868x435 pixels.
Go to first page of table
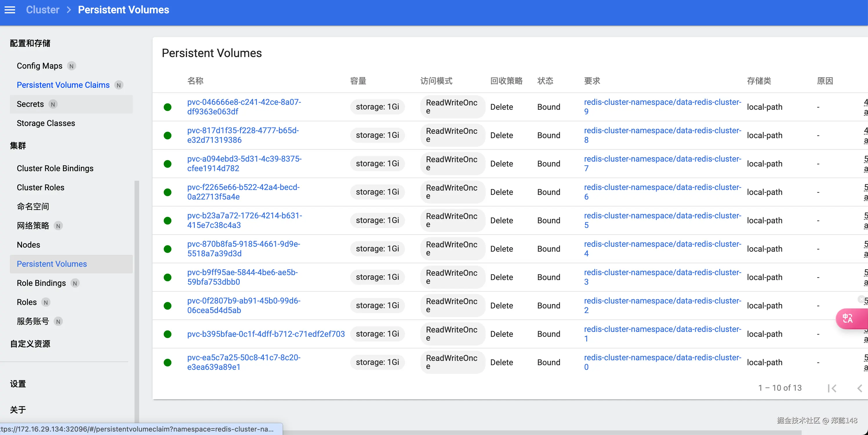coord(831,388)
